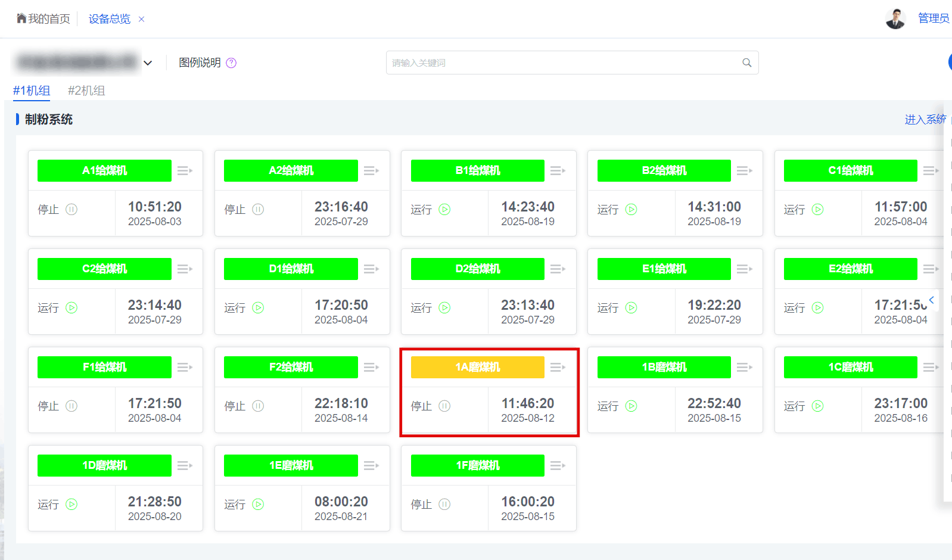Click the search magnifier icon
This screenshot has width=952, height=560.
coord(746,63)
